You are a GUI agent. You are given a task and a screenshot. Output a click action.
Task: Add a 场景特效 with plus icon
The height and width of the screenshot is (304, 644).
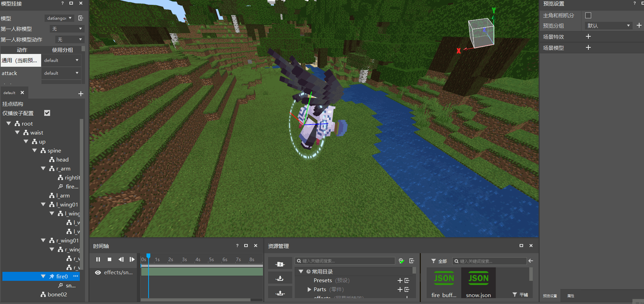[588, 36]
